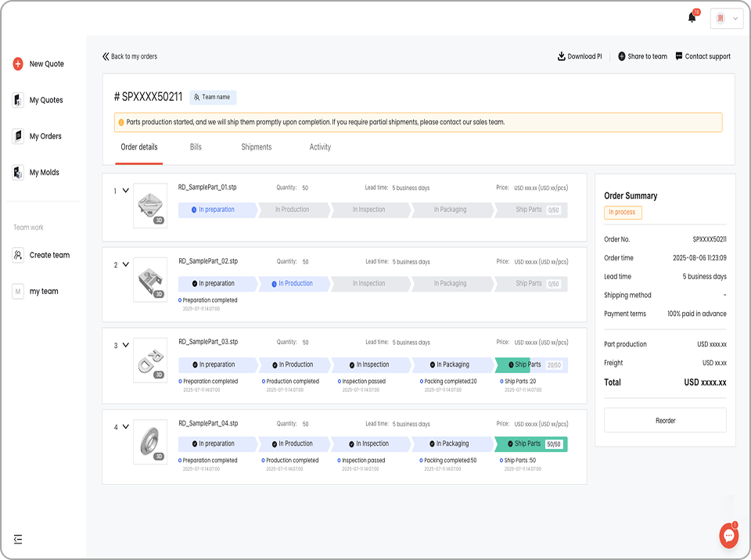This screenshot has height=560, width=751.
Task: Switch to the Bills tab
Action: pyautogui.click(x=196, y=147)
